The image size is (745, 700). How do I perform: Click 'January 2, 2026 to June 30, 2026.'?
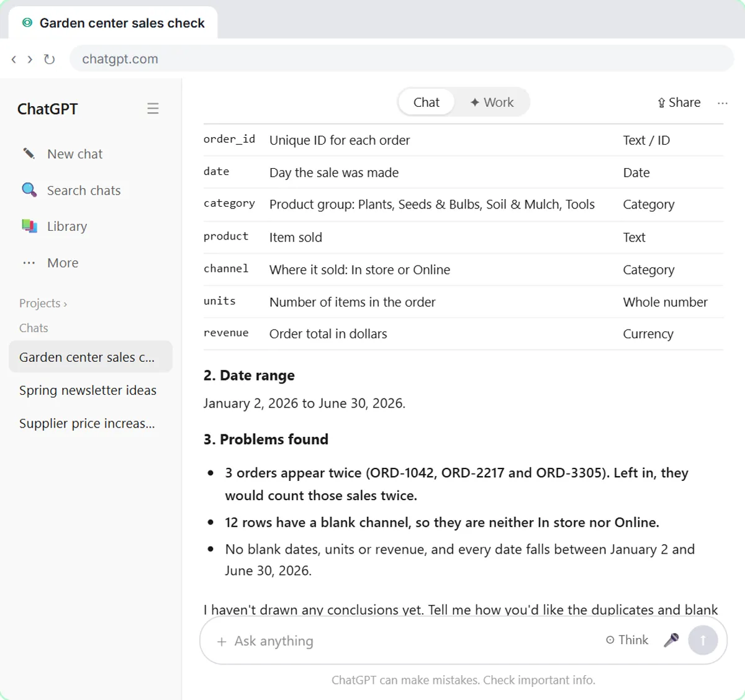click(304, 403)
